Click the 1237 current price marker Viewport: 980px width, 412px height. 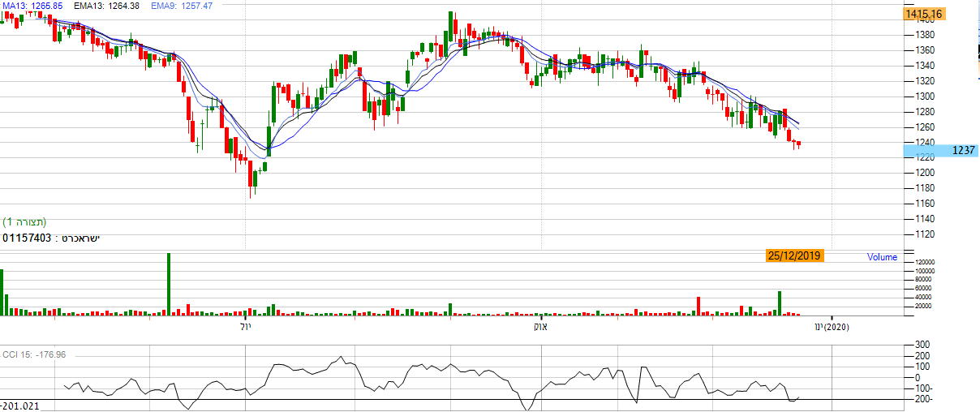(x=962, y=150)
